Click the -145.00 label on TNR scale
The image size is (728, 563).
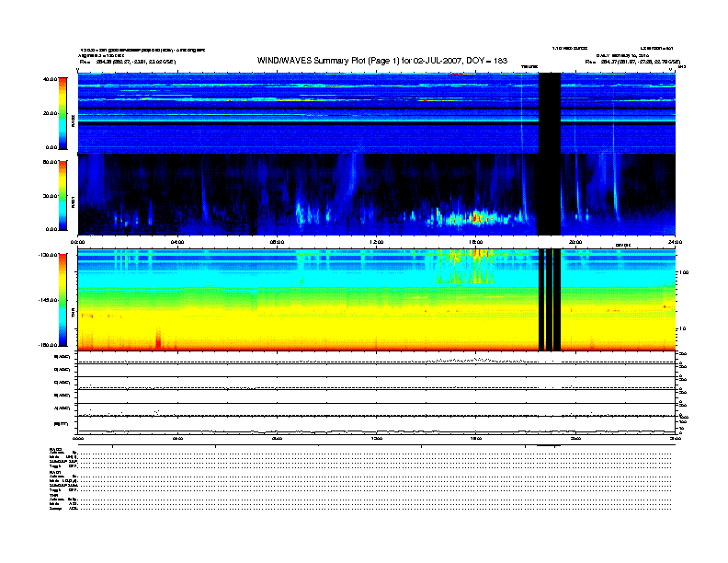point(49,300)
